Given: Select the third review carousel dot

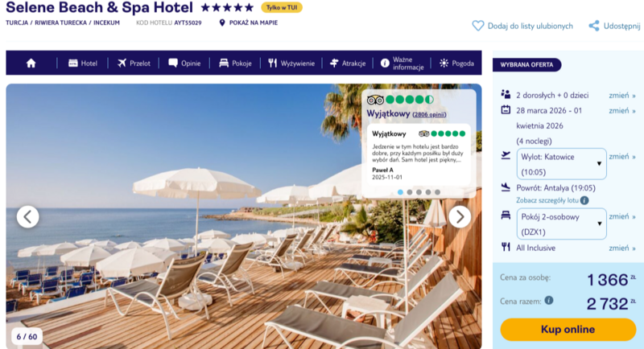Looking at the screenshot, I should pos(419,192).
